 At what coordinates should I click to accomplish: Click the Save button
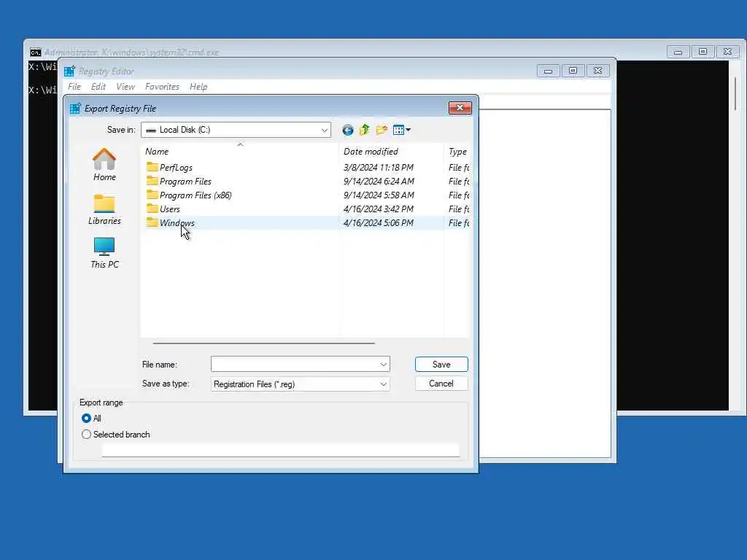(x=441, y=365)
